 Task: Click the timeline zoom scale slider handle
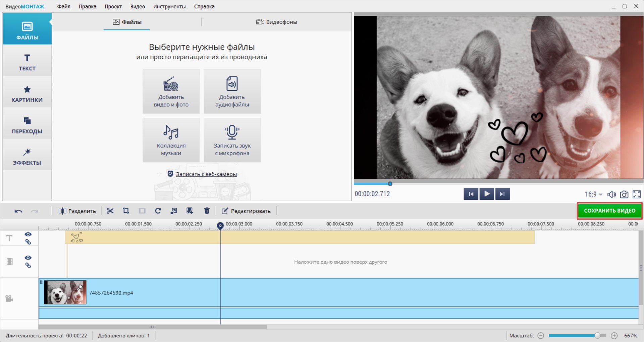[x=597, y=336]
